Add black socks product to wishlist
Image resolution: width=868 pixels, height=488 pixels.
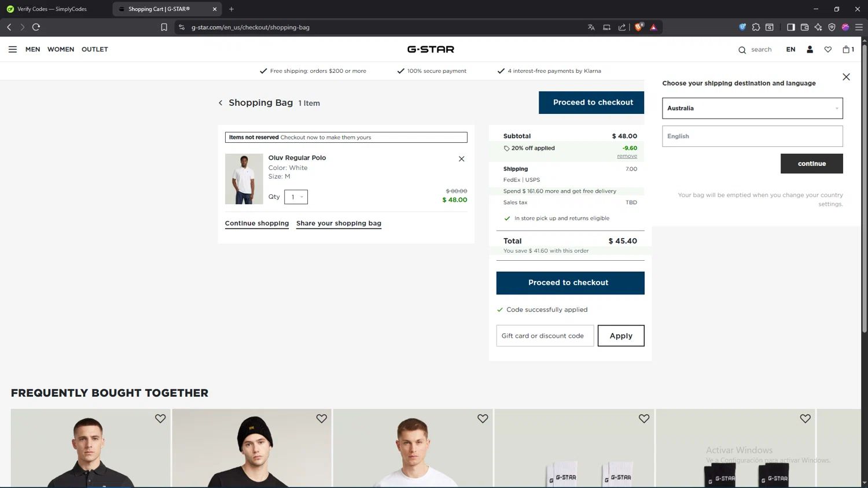pyautogui.click(x=805, y=419)
